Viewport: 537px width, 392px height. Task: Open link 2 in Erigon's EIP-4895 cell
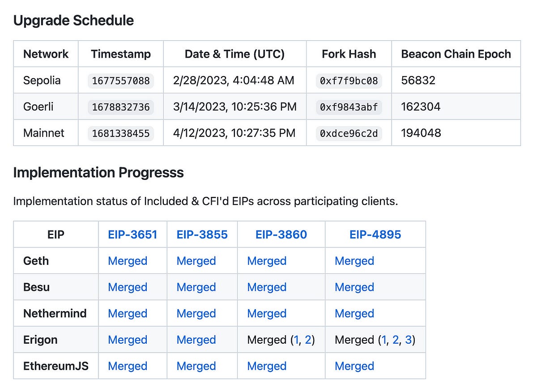[396, 340]
